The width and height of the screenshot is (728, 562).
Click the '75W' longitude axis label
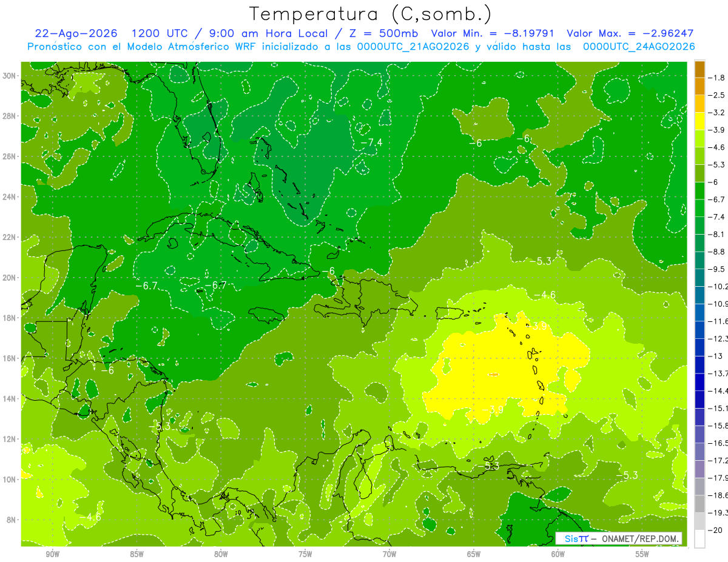[x=305, y=554]
